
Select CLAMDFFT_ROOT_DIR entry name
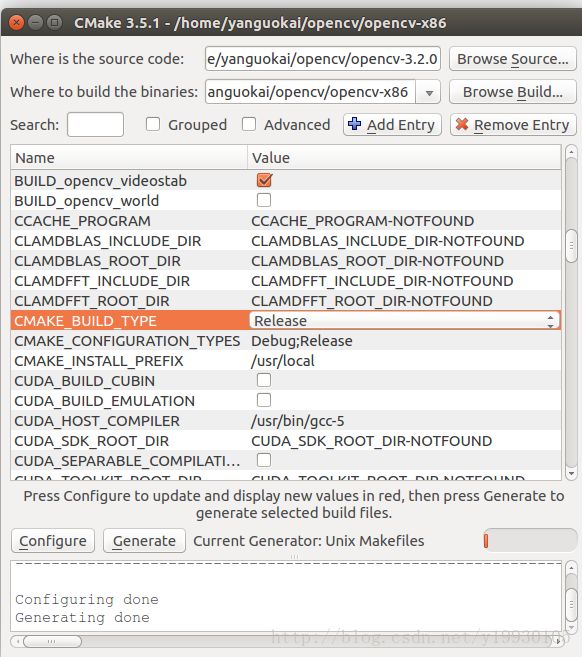pos(92,301)
